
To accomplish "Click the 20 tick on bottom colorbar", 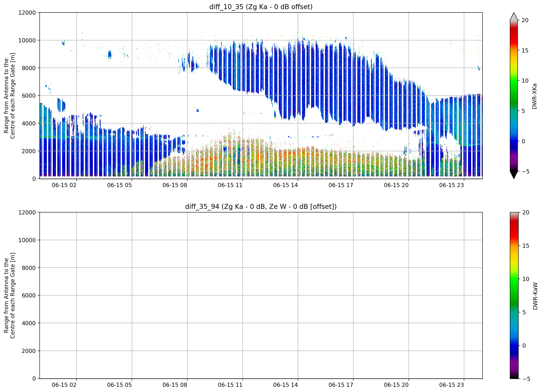I will 526,212.
